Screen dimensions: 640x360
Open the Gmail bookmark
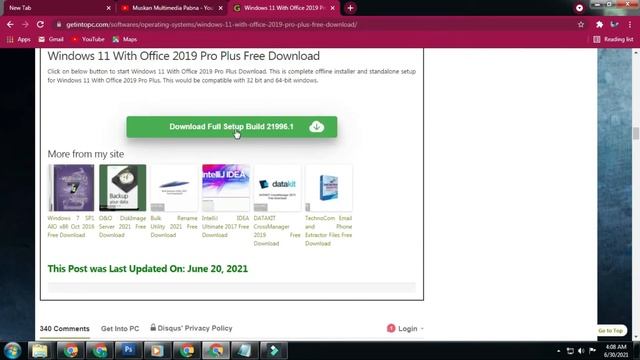tap(51, 39)
